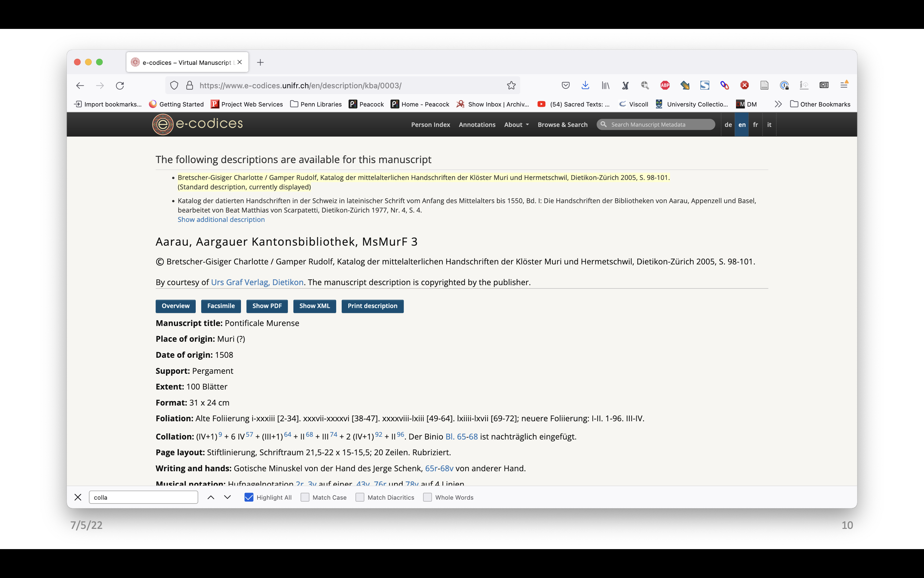Screen dimensions: 924x578
Task: Go to next find match
Action: pos(227,497)
